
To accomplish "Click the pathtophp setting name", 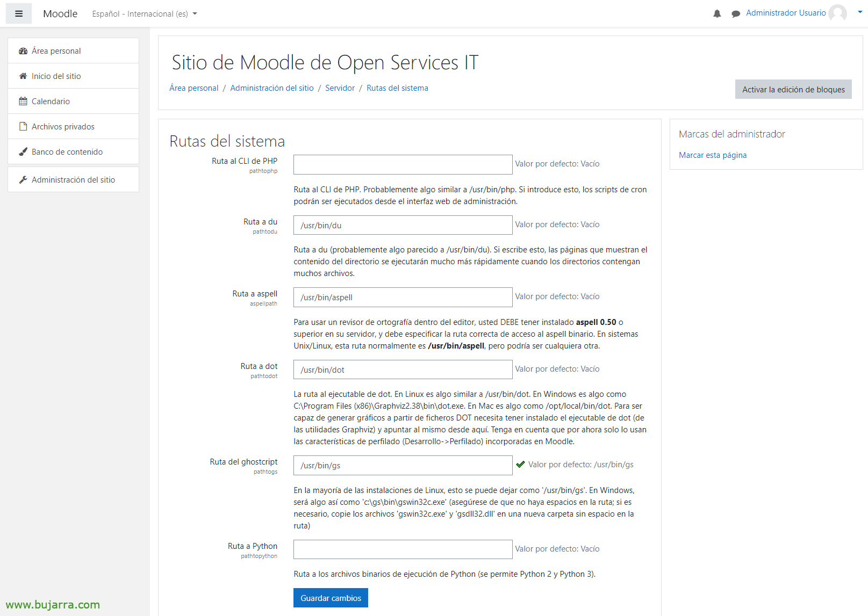I will tap(263, 171).
